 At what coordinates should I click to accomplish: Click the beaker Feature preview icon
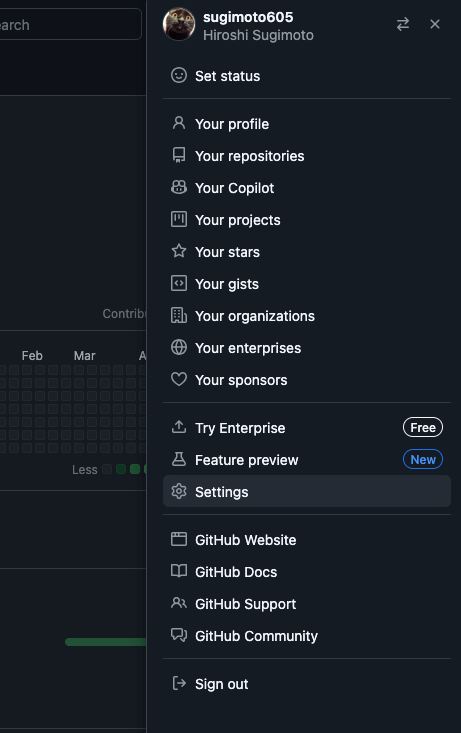click(x=179, y=459)
